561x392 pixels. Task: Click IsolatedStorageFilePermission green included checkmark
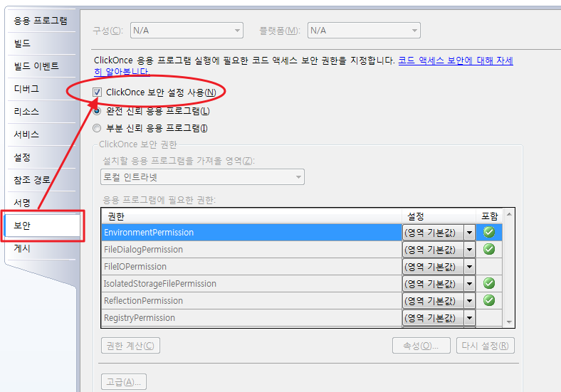pyautogui.click(x=489, y=283)
